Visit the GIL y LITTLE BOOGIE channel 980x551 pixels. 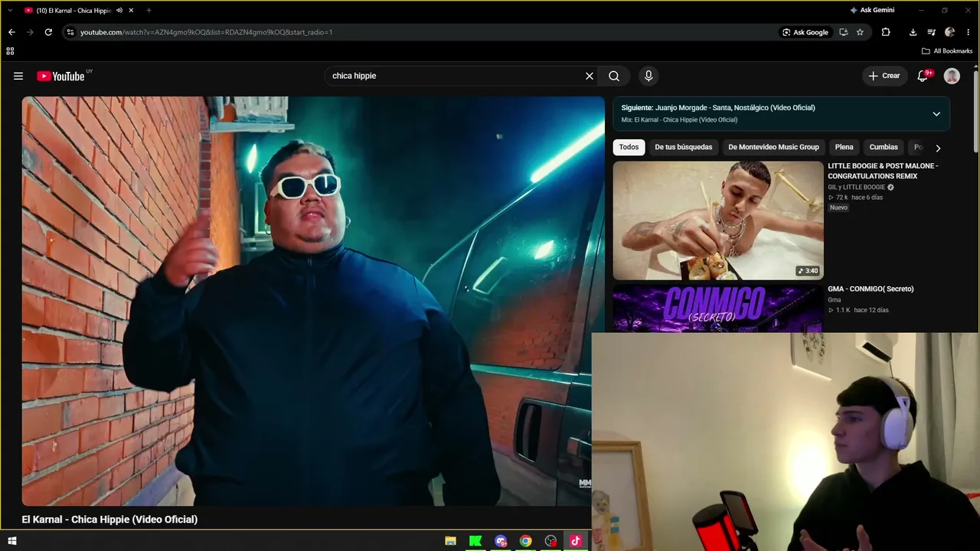(856, 187)
